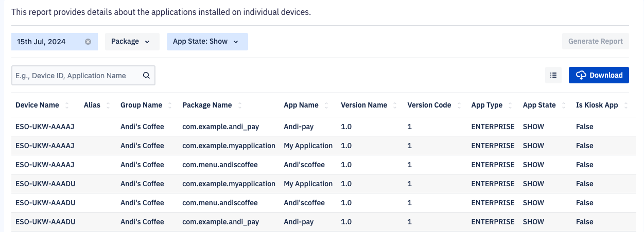Sort by Alias column arrows

(x=108, y=105)
